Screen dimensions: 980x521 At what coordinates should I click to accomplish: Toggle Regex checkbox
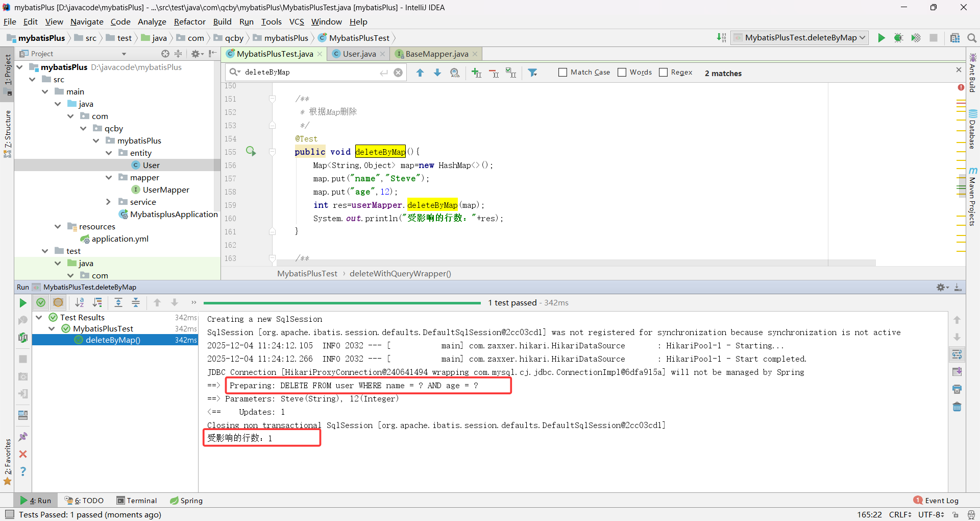(663, 73)
